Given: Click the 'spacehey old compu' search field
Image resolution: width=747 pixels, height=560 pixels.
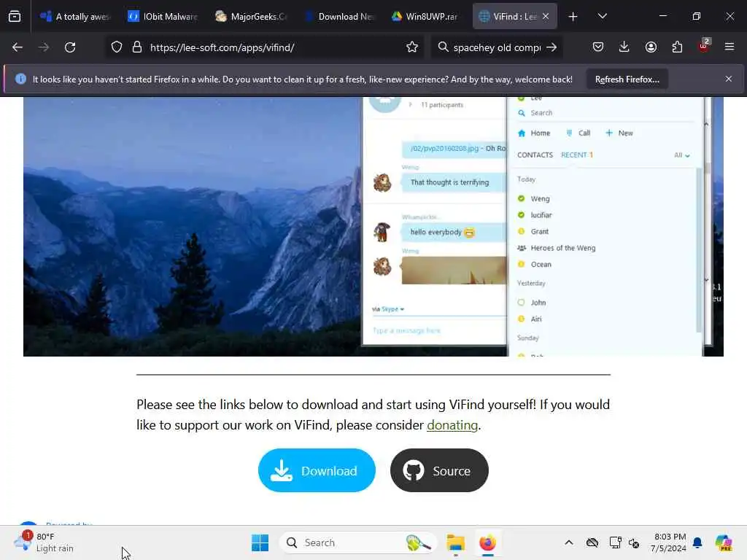Looking at the screenshot, I should [x=497, y=47].
